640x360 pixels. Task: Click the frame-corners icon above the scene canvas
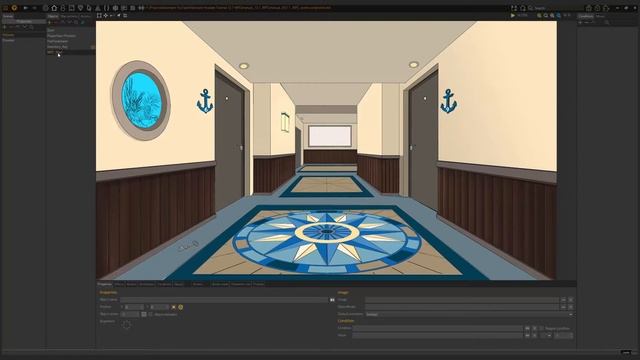(99, 16)
